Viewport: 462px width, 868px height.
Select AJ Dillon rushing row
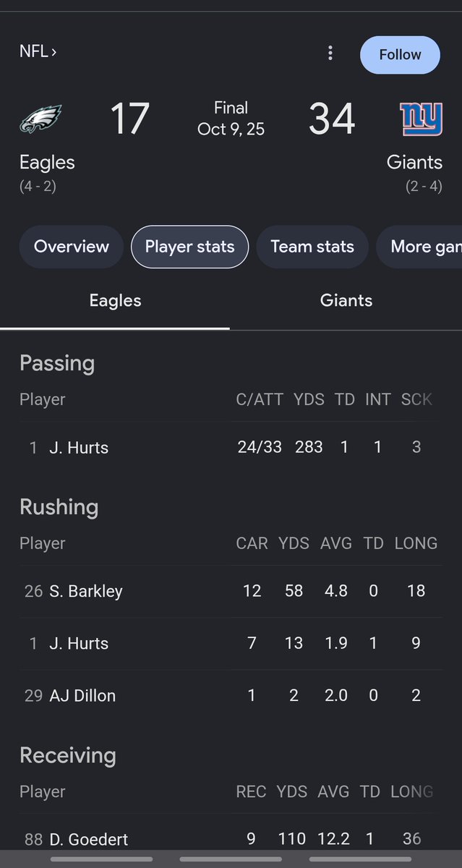tap(231, 696)
